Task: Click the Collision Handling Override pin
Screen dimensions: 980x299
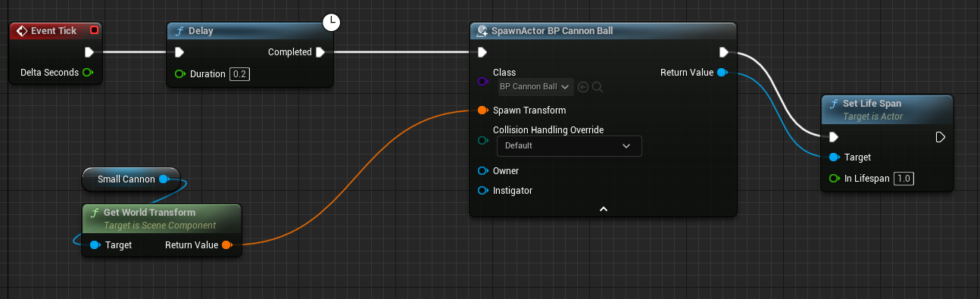Action: 483,140
